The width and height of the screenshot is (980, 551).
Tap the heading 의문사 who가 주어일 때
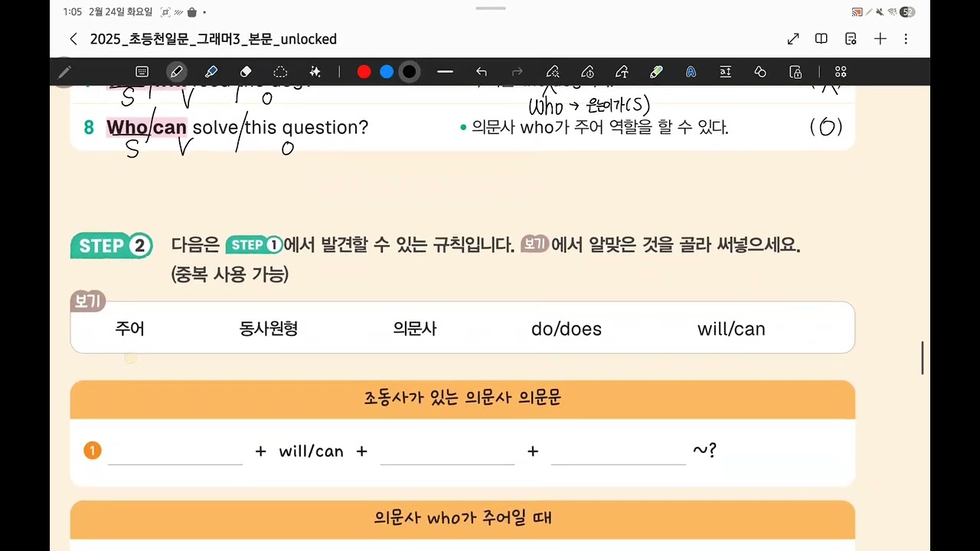pyautogui.click(x=462, y=518)
